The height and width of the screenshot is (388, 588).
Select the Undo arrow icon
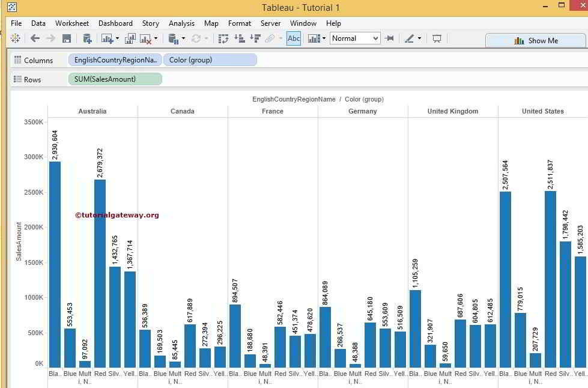pos(34,38)
